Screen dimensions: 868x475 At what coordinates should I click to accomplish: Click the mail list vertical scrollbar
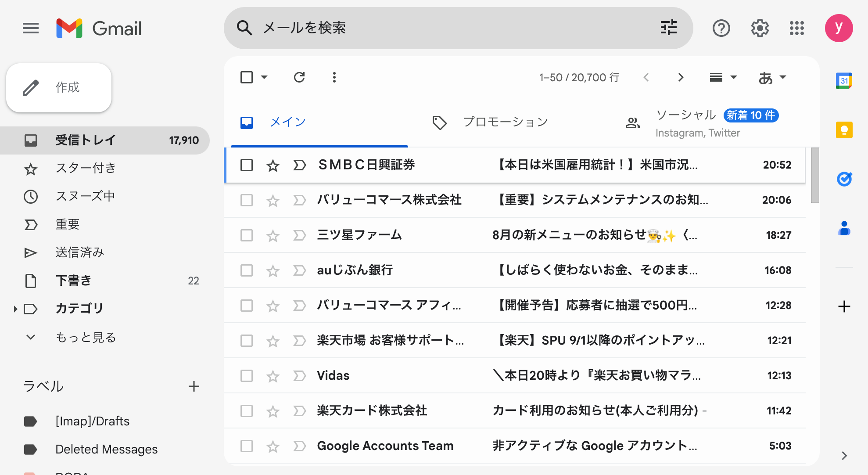pyautogui.click(x=815, y=175)
